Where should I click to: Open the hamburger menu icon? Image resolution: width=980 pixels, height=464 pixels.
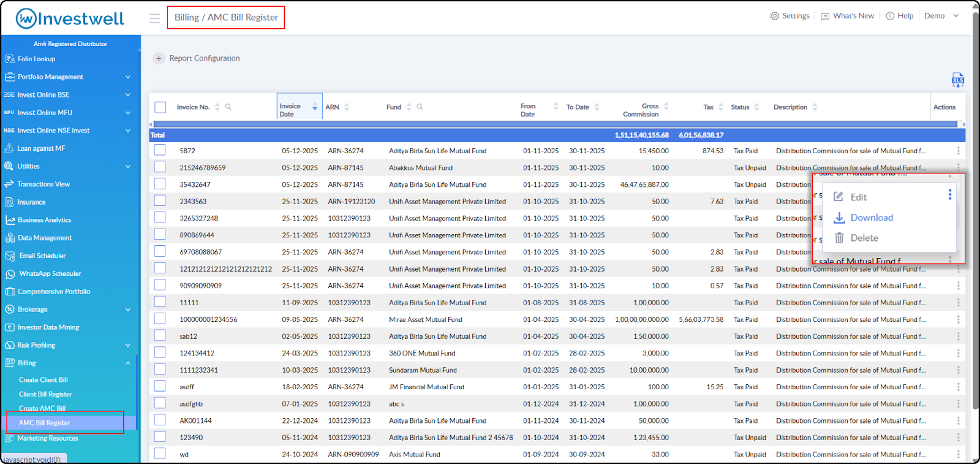click(154, 18)
